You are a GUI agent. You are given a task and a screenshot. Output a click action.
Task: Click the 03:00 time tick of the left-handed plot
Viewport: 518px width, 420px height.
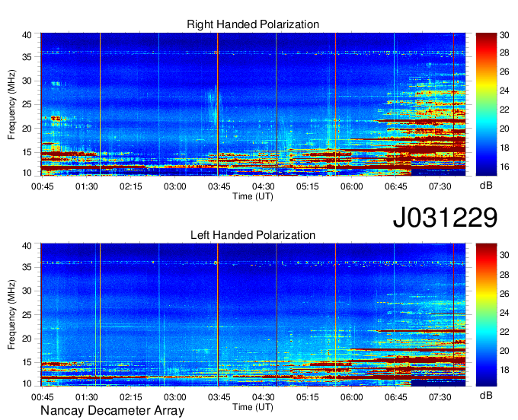pos(175,397)
